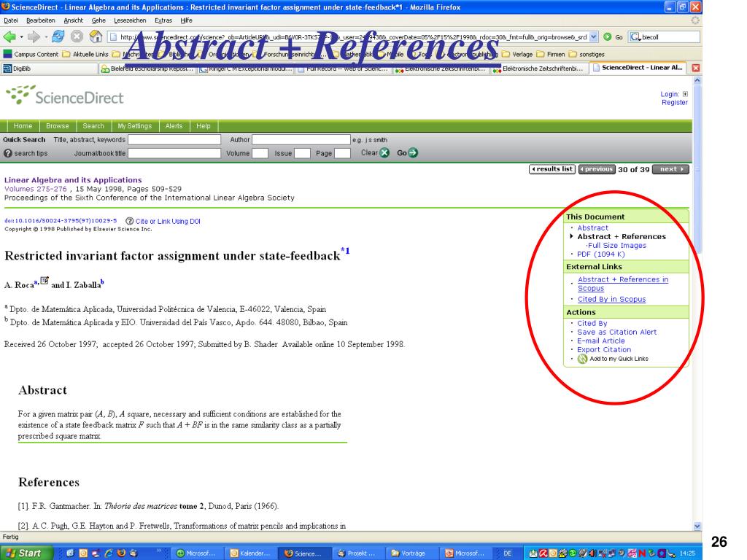The width and height of the screenshot is (747, 560).
Task: Open Abstract + References in Scopus link
Action: coord(623,284)
